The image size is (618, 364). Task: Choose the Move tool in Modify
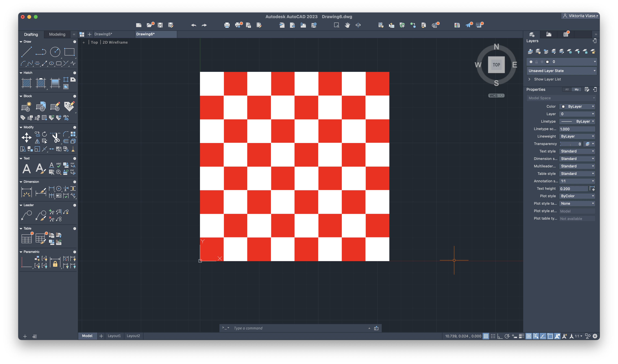click(26, 137)
